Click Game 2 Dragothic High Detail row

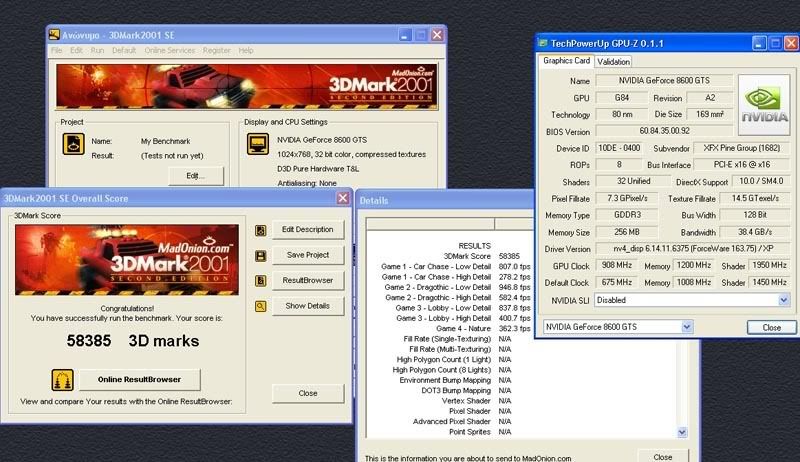click(457, 297)
